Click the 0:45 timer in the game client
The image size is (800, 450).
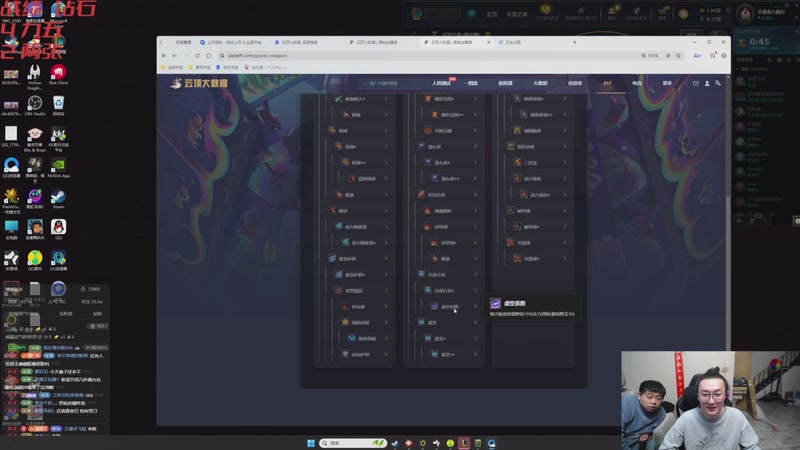coord(759,42)
